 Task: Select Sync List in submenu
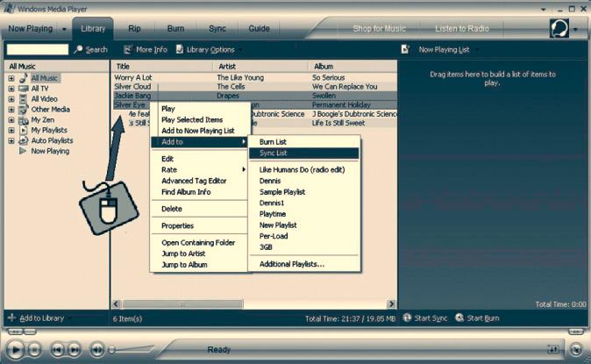pyautogui.click(x=303, y=153)
